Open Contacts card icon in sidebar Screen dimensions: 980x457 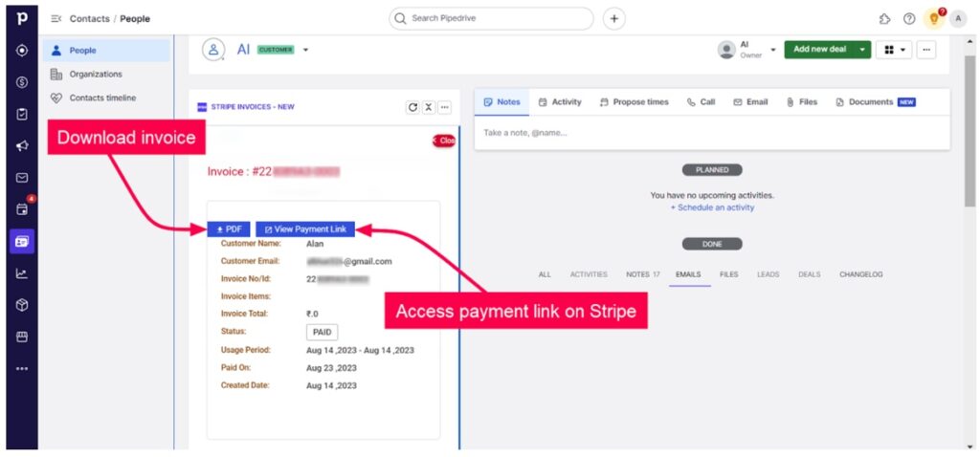tap(22, 242)
